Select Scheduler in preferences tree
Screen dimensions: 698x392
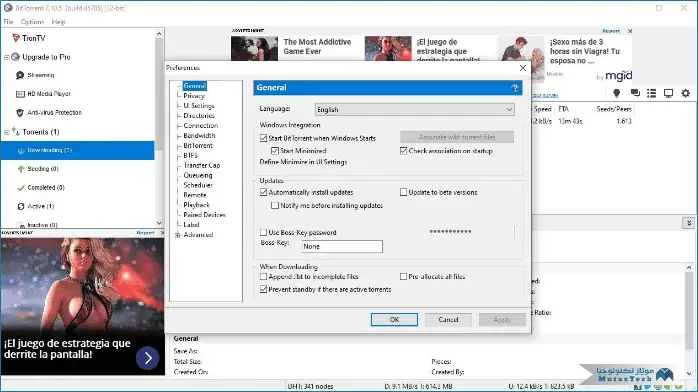click(x=198, y=185)
